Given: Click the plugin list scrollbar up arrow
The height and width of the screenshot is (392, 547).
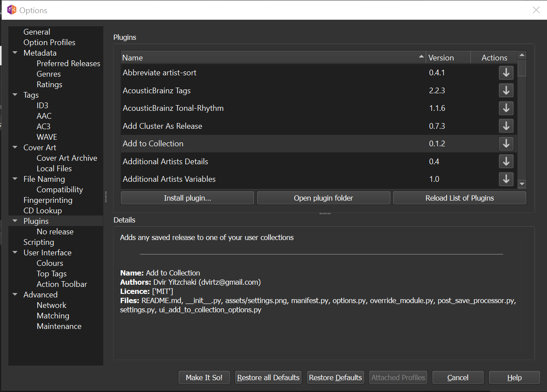Looking at the screenshot, I should (x=522, y=55).
